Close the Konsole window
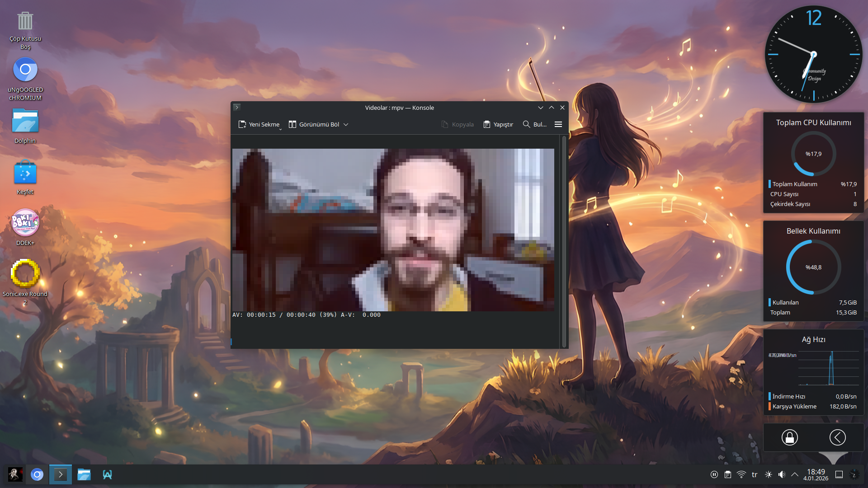Image resolution: width=868 pixels, height=488 pixels. pyautogui.click(x=562, y=108)
